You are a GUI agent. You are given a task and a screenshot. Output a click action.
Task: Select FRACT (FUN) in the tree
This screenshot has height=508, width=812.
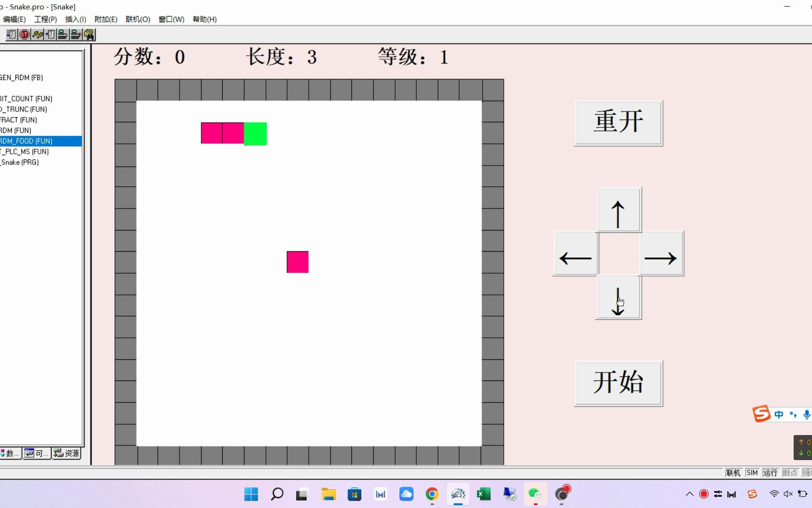pyautogui.click(x=18, y=120)
